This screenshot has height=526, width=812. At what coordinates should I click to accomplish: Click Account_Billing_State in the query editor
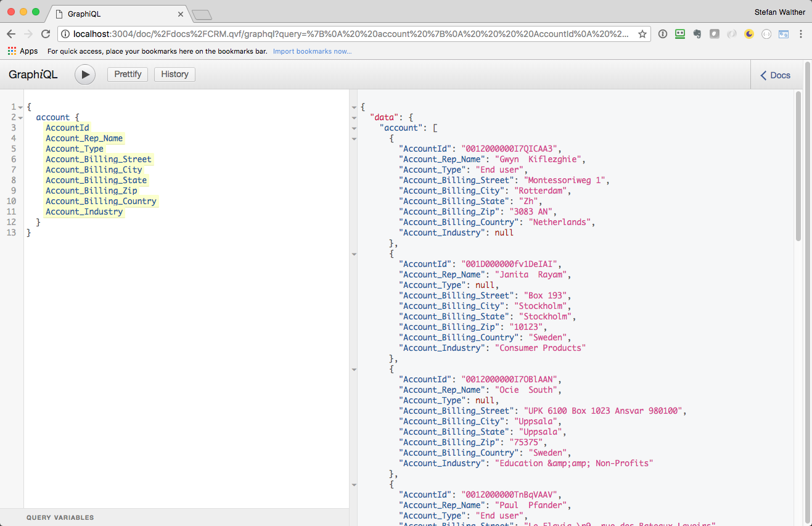coord(96,180)
